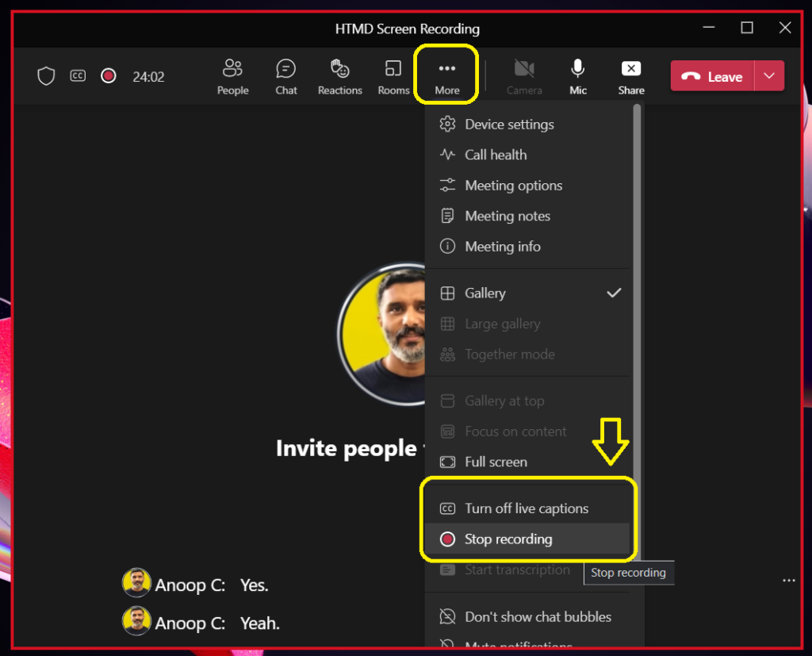Click the red recording indicator dot

point(109,75)
